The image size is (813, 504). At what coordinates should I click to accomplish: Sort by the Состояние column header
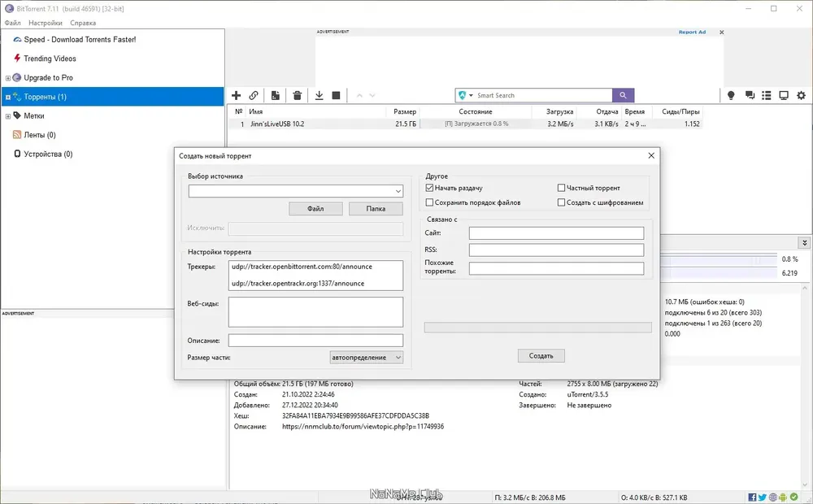(x=476, y=111)
